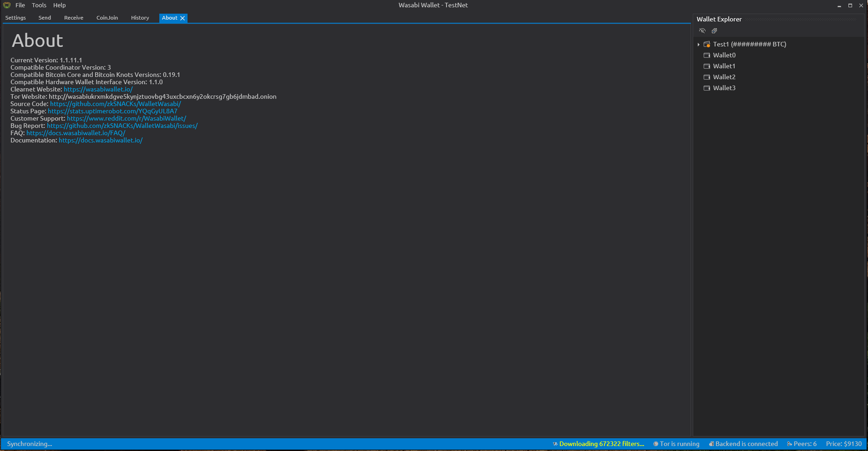Open the Source Code GitHub link
868x451 pixels.
coord(115,104)
